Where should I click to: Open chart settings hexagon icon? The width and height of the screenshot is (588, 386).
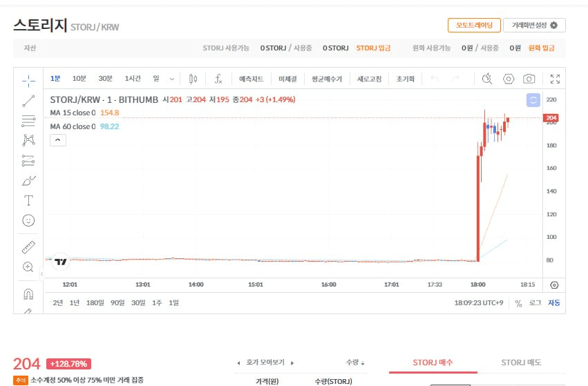(x=508, y=79)
